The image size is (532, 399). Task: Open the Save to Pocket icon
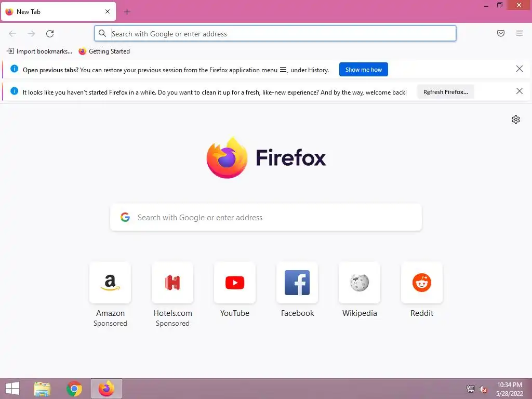(501, 33)
